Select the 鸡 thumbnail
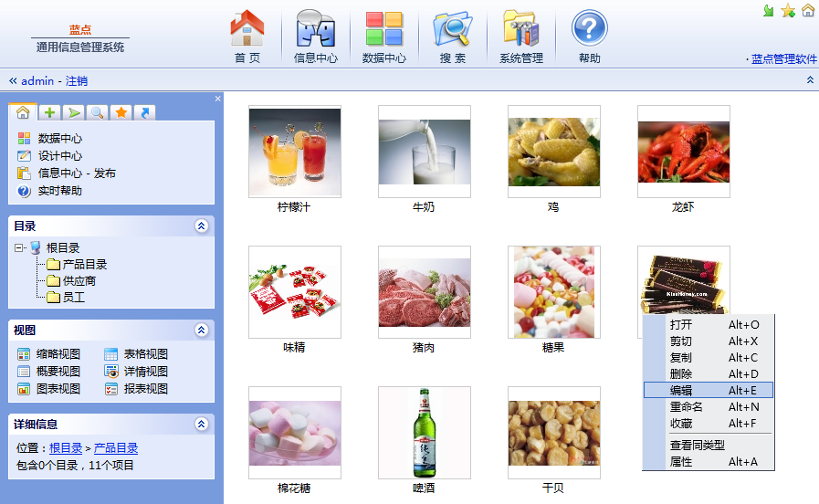Viewport: 819px width, 504px height. (553, 152)
